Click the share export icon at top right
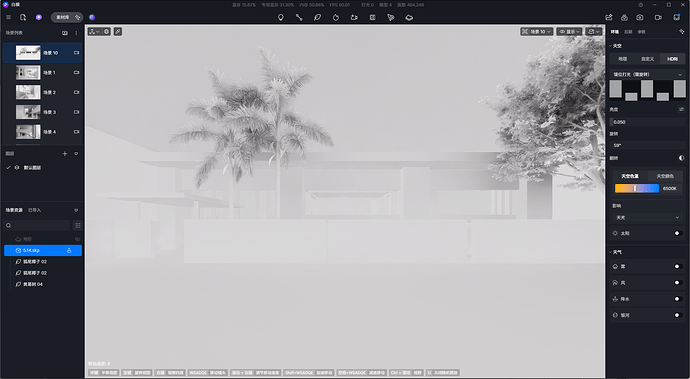690x379 pixels. (x=609, y=17)
